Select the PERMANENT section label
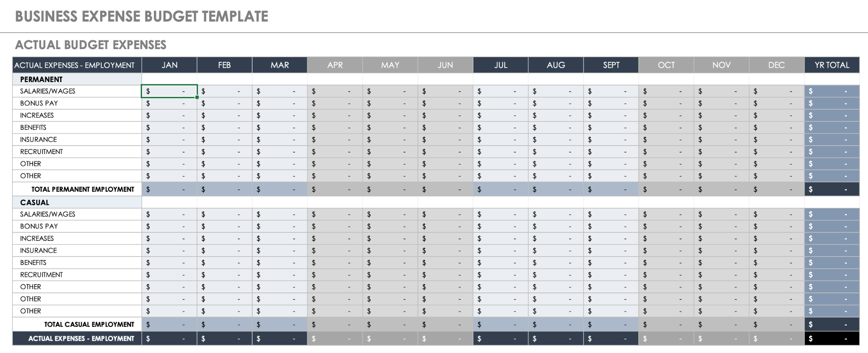 tap(41, 79)
